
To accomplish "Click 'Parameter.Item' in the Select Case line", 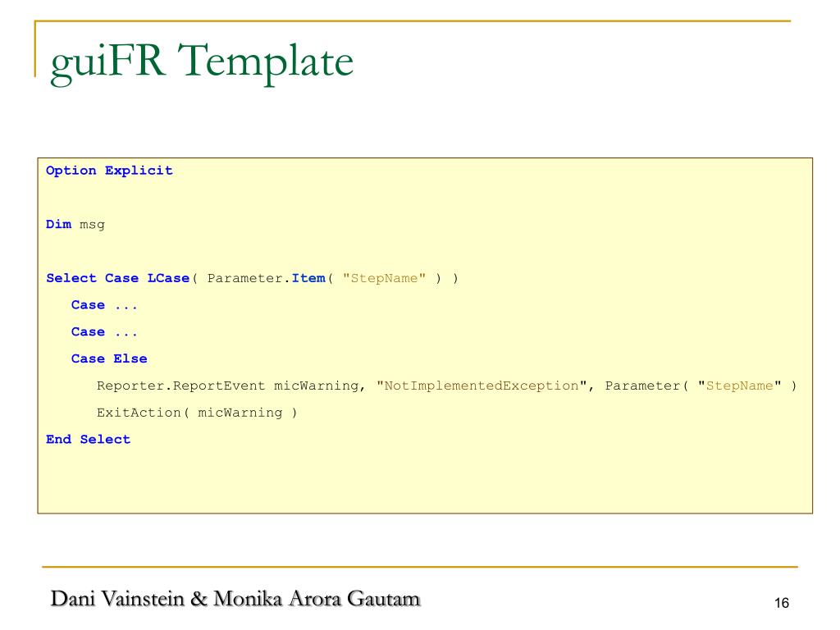I will pyautogui.click(x=267, y=278).
